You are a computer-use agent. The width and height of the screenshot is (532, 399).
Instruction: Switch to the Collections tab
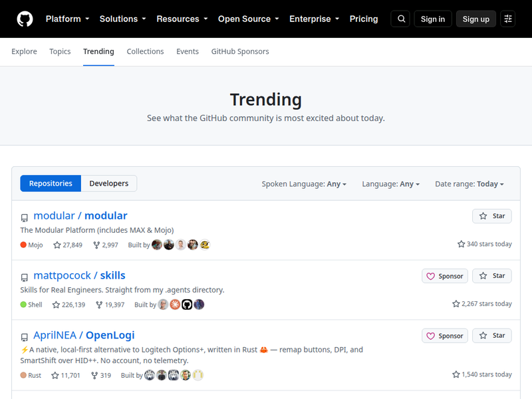point(145,51)
